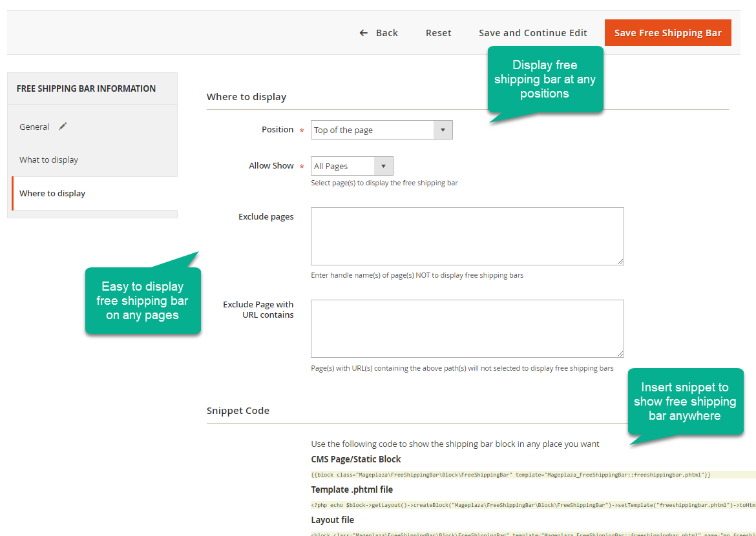Click the 'Select page(s) to display' hint text

click(x=384, y=183)
